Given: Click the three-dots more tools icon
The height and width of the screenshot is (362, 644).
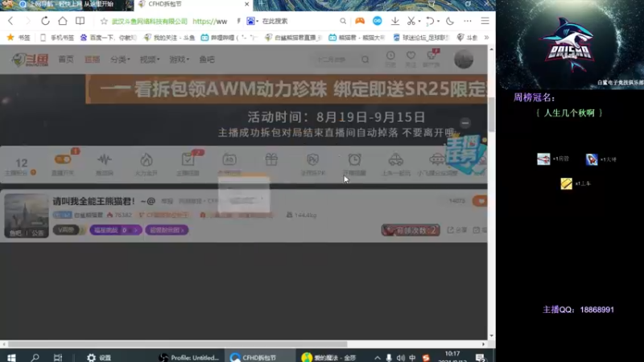Looking at the screenshot, I should [468, 21].
